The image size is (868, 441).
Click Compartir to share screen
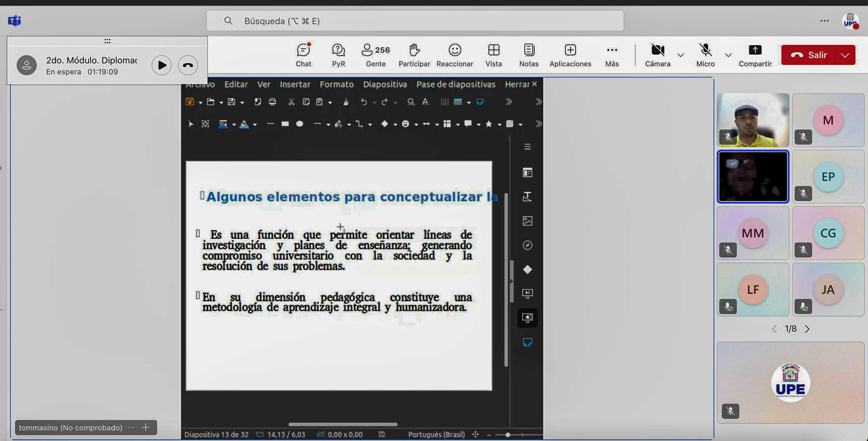(755, 55)
